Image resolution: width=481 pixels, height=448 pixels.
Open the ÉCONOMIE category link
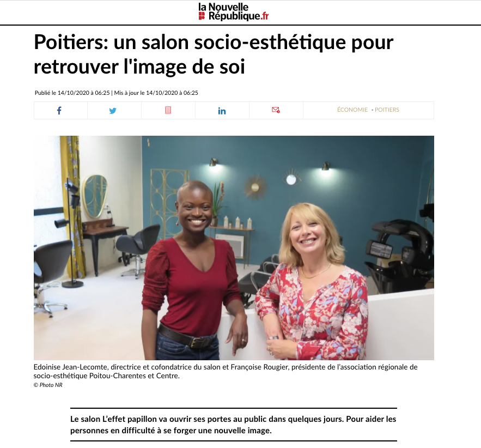[352, 110]
